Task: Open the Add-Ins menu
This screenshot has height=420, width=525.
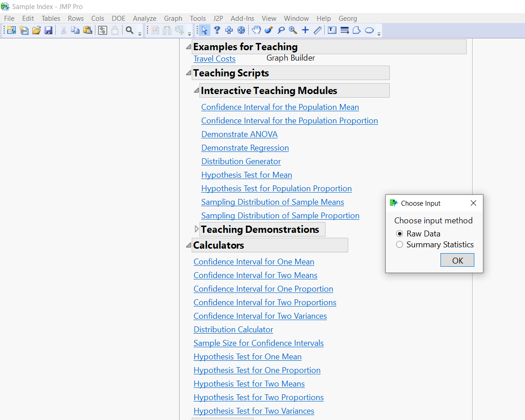Action: coord(242,19)
